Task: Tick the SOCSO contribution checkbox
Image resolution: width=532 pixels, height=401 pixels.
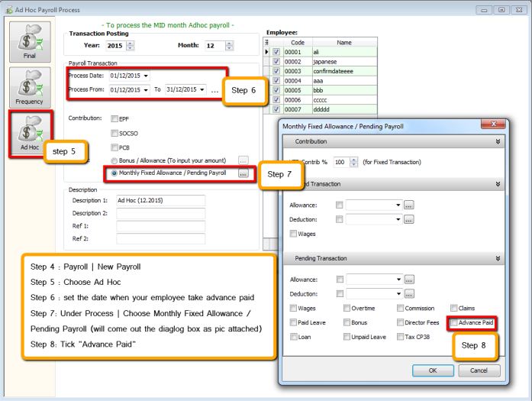Action: [x=114, y=133]
